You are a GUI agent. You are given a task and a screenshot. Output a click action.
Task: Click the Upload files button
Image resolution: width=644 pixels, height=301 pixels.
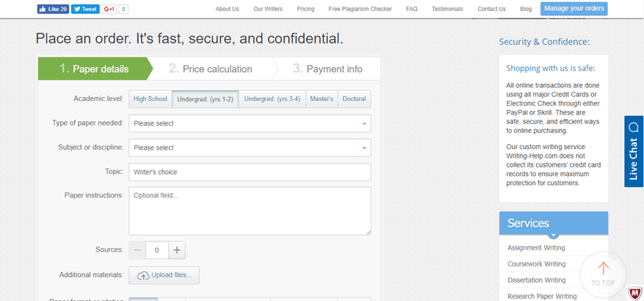pyautogui.click(x=164, y=275)
